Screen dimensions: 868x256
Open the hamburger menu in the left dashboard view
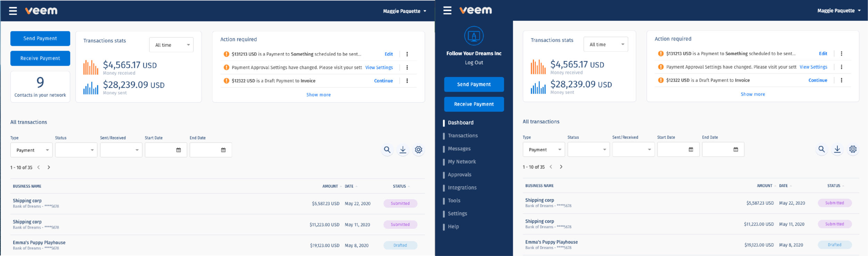pos(13,11)
